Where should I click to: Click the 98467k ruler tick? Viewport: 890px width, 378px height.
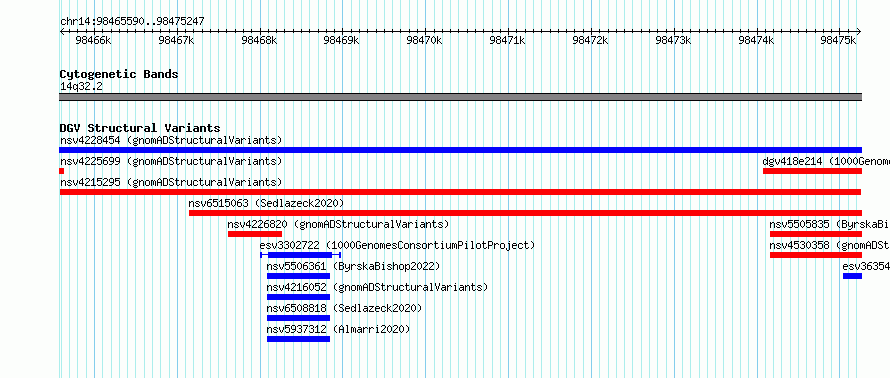tap(177, 40)
